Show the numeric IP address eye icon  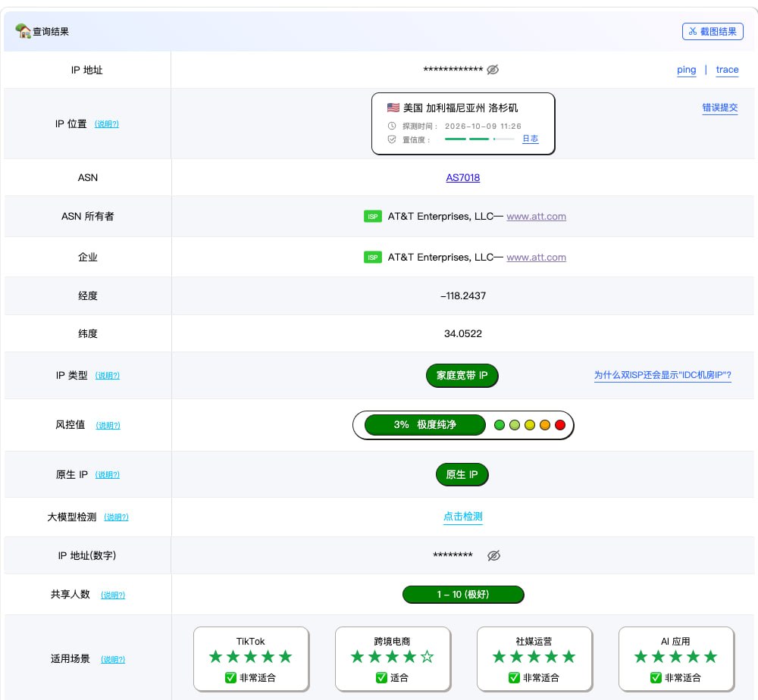493,555
